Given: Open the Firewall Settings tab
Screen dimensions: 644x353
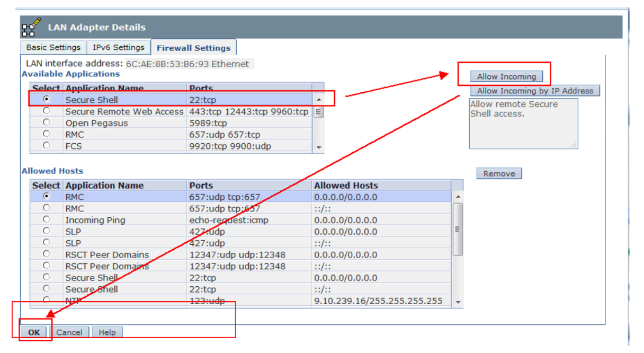Looking at the screenshot, I should click(x=194, y=48).
